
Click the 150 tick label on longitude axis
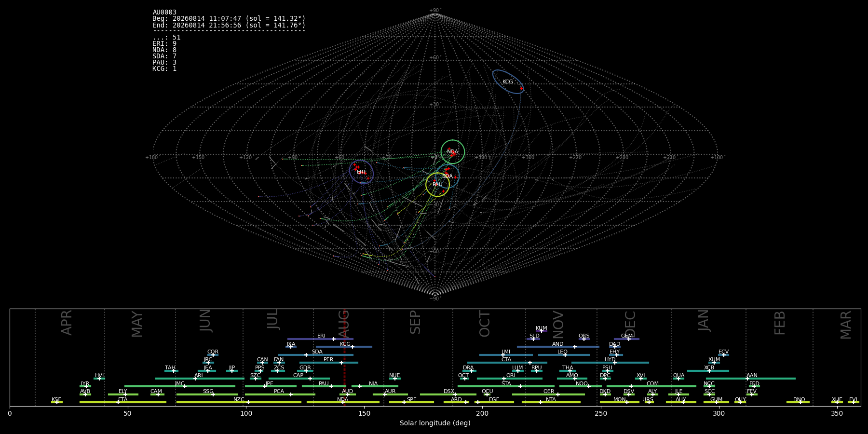[364, 413]
